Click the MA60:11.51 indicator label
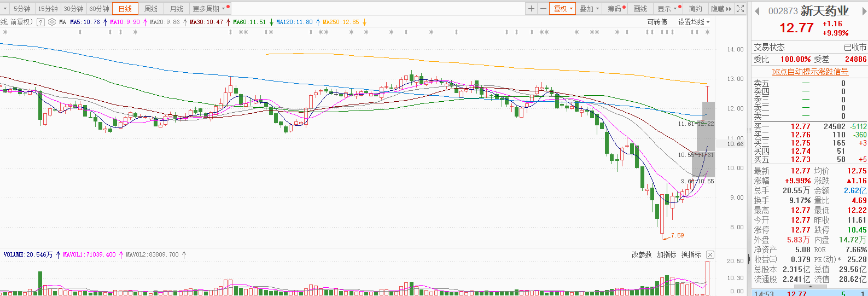The width and height of the screenshot is (868, 296). [249, 22]
